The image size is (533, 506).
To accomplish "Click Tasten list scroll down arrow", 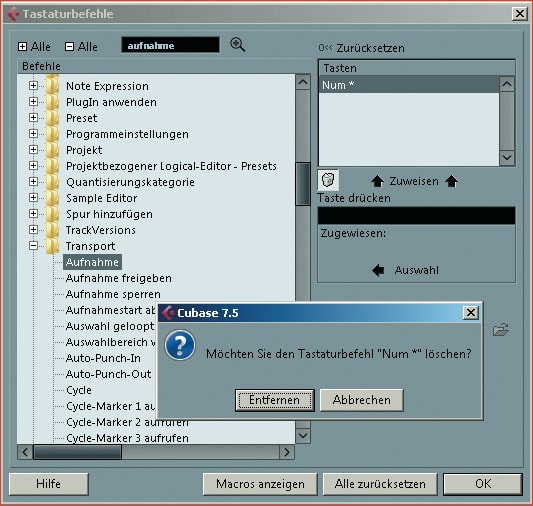I will pos(507,158).
